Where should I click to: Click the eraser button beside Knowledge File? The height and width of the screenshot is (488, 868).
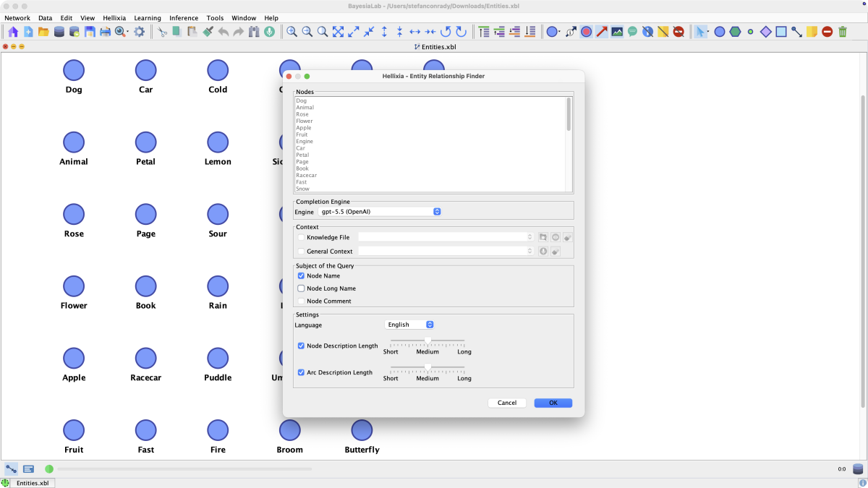(x=568, y=237)
